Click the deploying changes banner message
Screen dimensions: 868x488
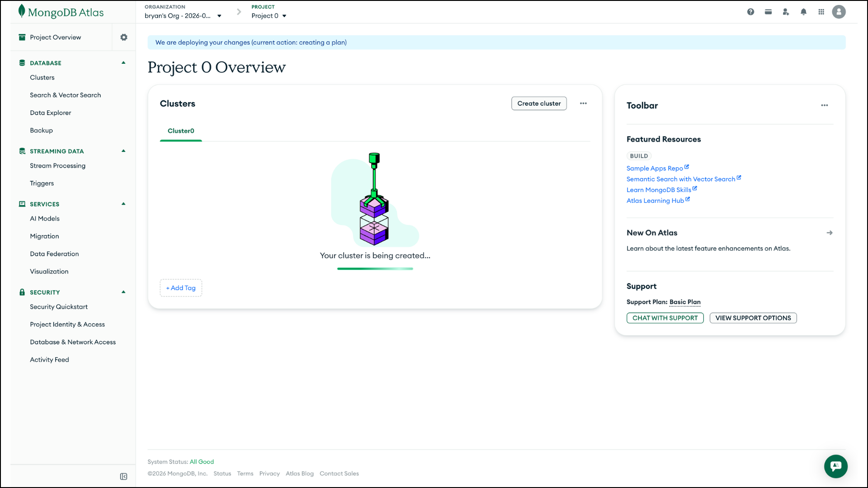(251, 42)
